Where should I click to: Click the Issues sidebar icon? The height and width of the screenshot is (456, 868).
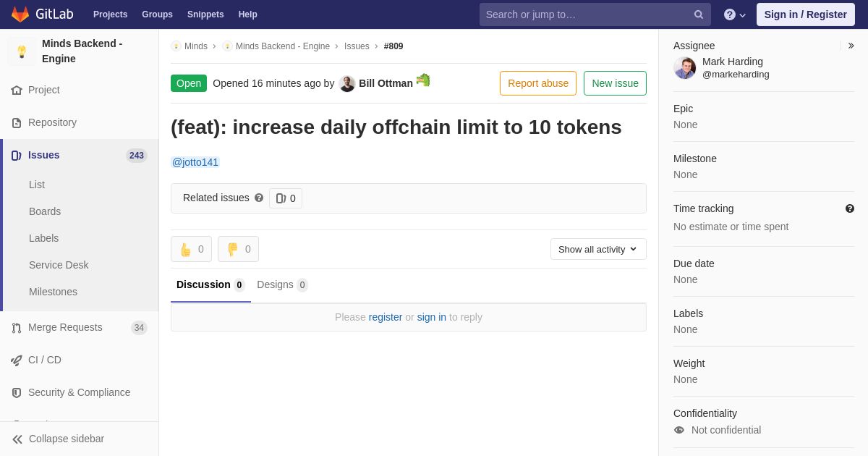point(17,156)
